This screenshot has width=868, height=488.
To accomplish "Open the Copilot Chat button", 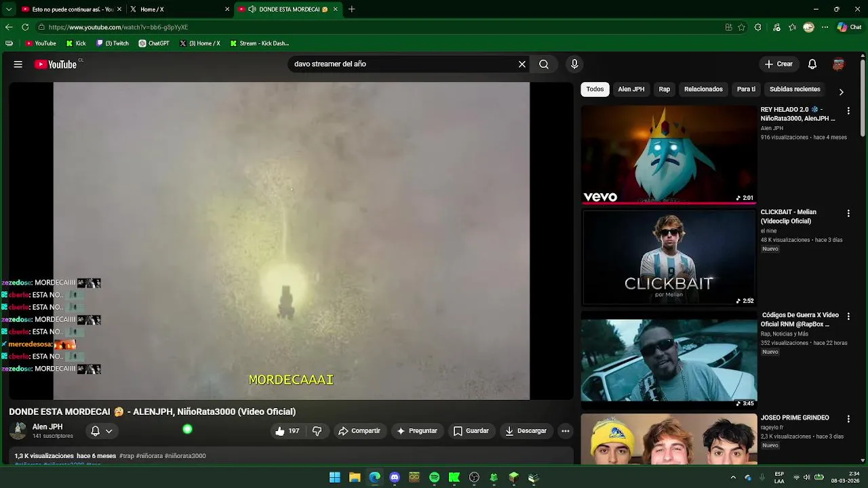I will coord(849,27).
